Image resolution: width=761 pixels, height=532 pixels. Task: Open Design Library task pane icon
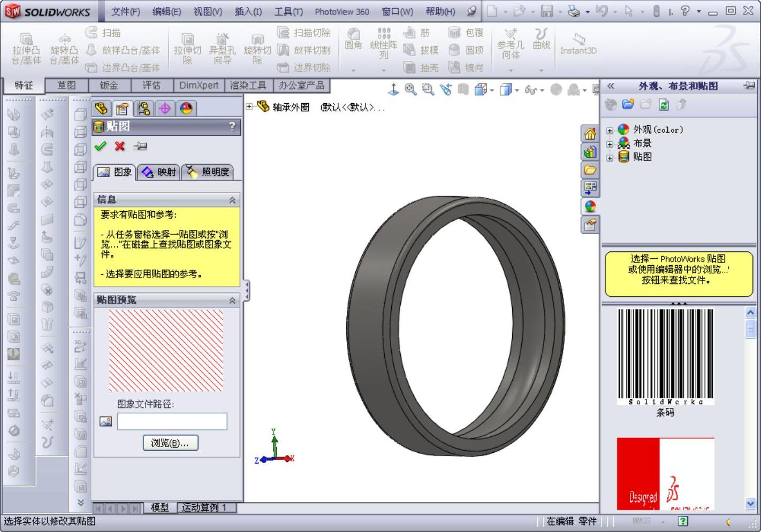pos(590,152)
